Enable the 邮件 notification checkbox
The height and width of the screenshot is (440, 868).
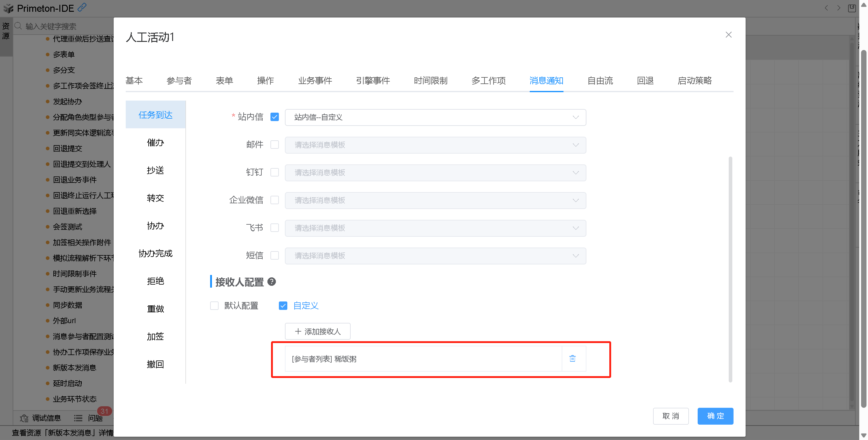[275, 145]
